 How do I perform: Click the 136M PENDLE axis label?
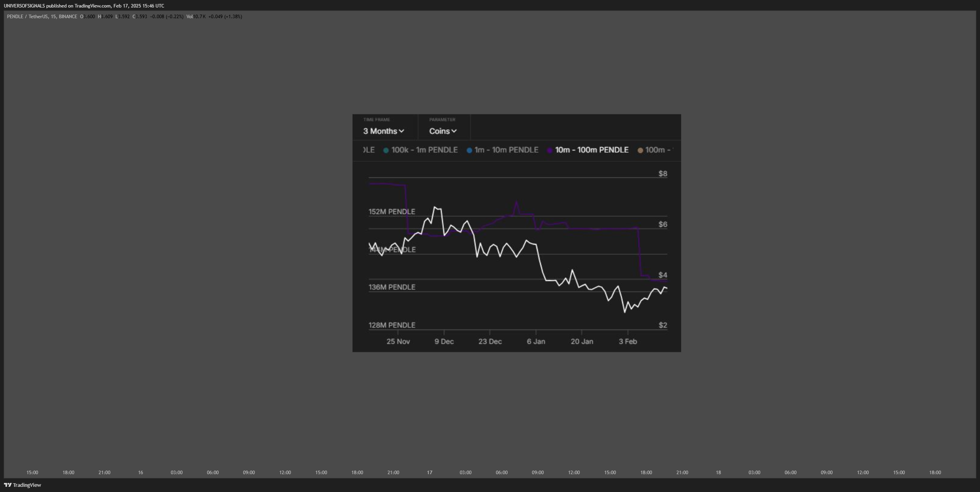click(392, 287)
